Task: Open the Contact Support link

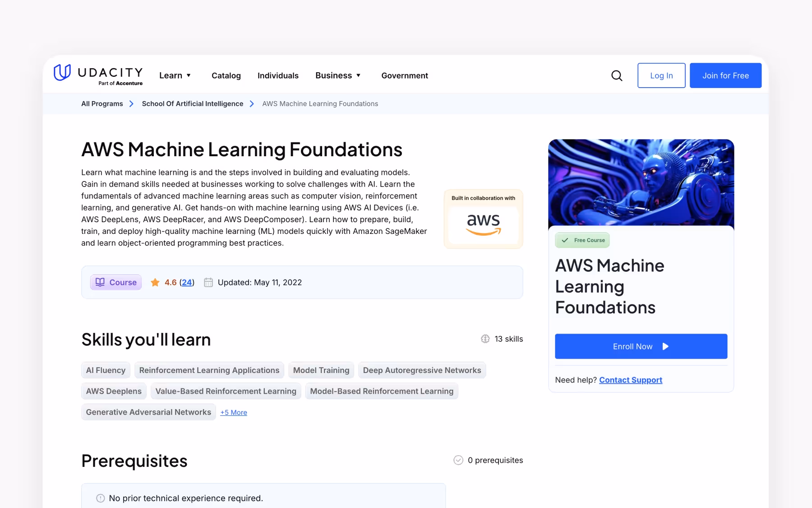Action: [631, 380]
